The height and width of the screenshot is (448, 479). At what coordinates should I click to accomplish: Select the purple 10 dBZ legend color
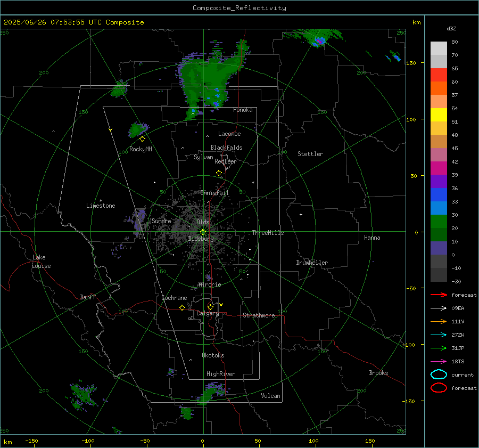(x=439, y=248)
